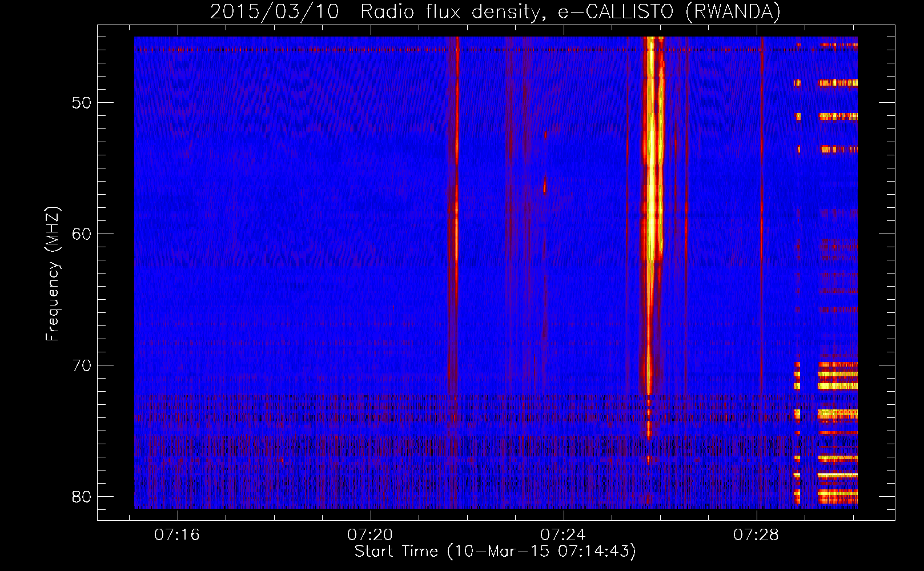Click the "Frequency (MHZ)" y-axis label
The image size is (924, 571).
pyautogui.click(x=53, y=274)
